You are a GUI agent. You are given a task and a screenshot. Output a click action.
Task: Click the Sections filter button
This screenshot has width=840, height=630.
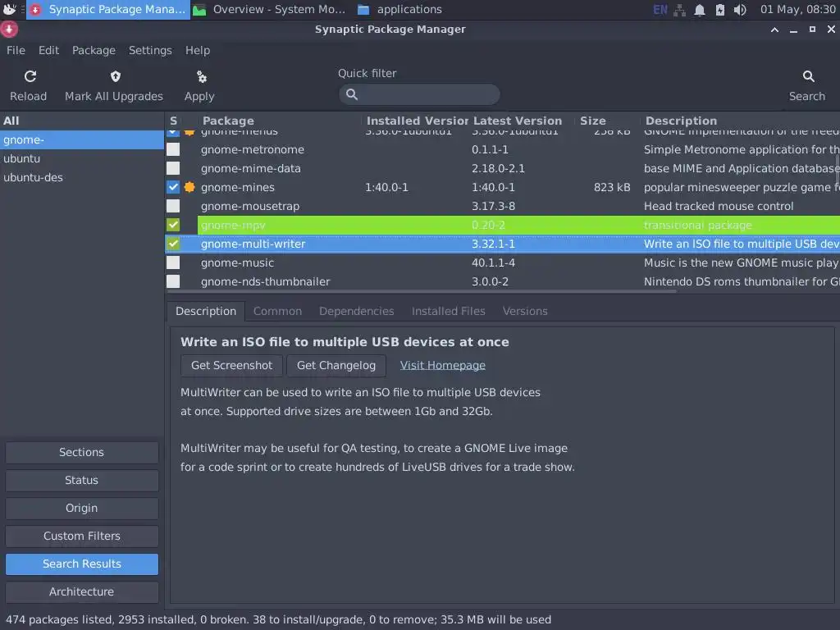pyautogui.click(x=81, y=452)
